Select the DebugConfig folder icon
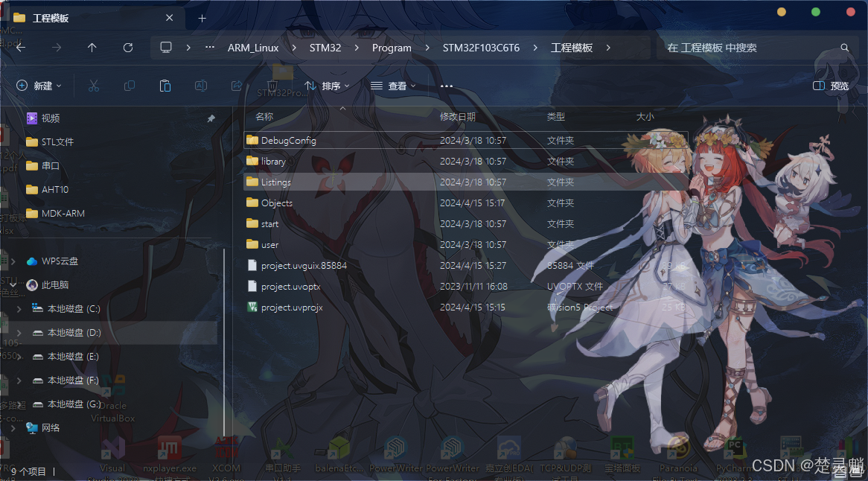This screenshot has height=481, width=868. 252,140
